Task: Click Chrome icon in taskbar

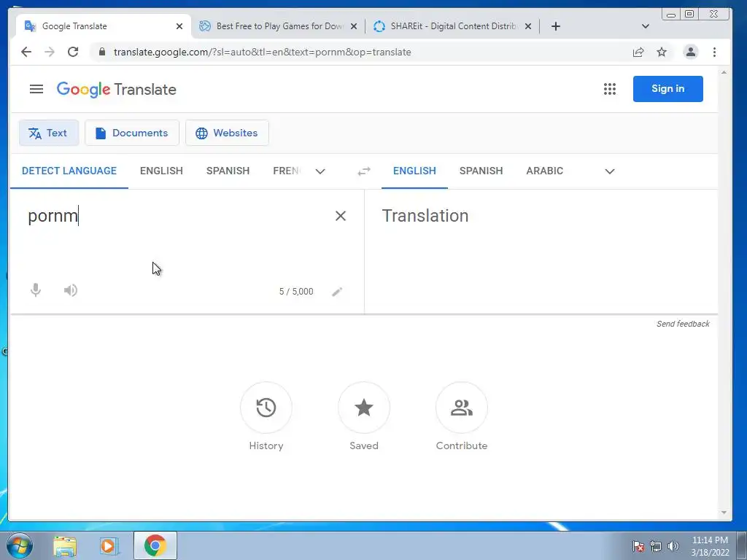Action: pos(155,545)
